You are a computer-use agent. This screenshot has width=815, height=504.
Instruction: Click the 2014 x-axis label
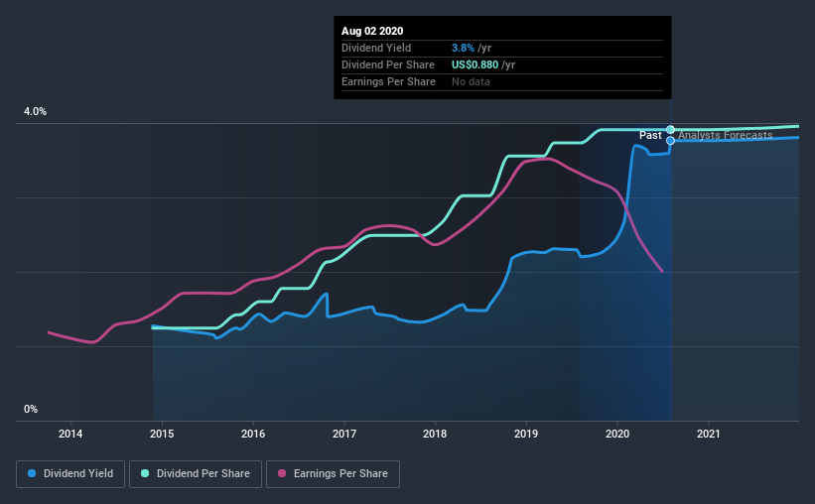70,434
